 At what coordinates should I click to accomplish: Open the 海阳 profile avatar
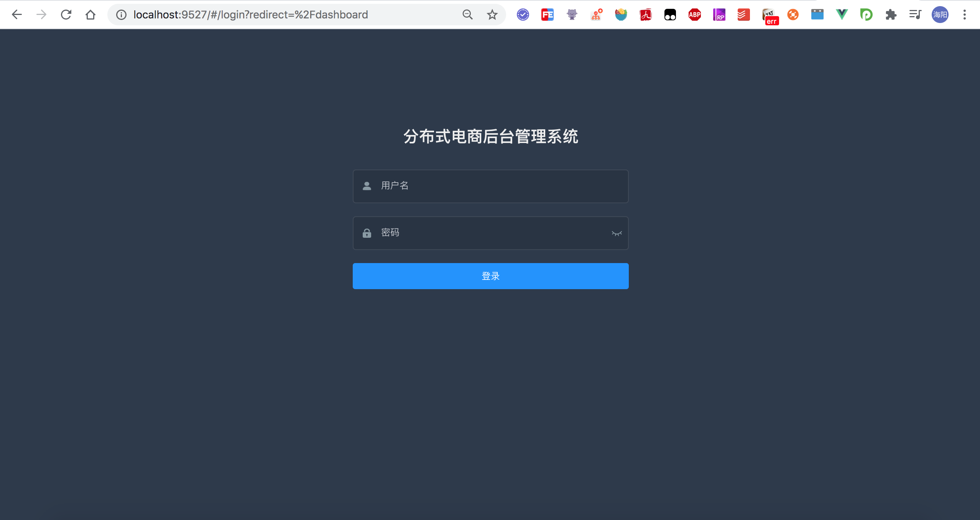pos(940,15)
